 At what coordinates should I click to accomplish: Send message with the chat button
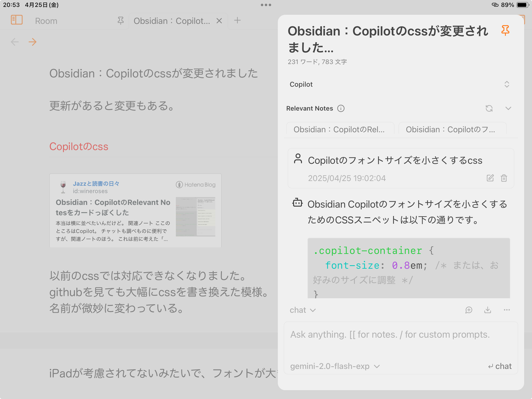[500, 366]
